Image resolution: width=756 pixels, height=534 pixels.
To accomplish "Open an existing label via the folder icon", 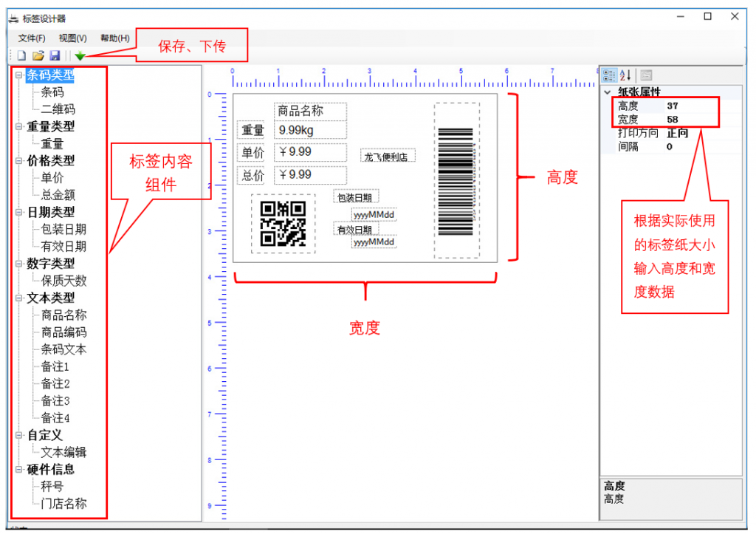I will click(38, 55).
